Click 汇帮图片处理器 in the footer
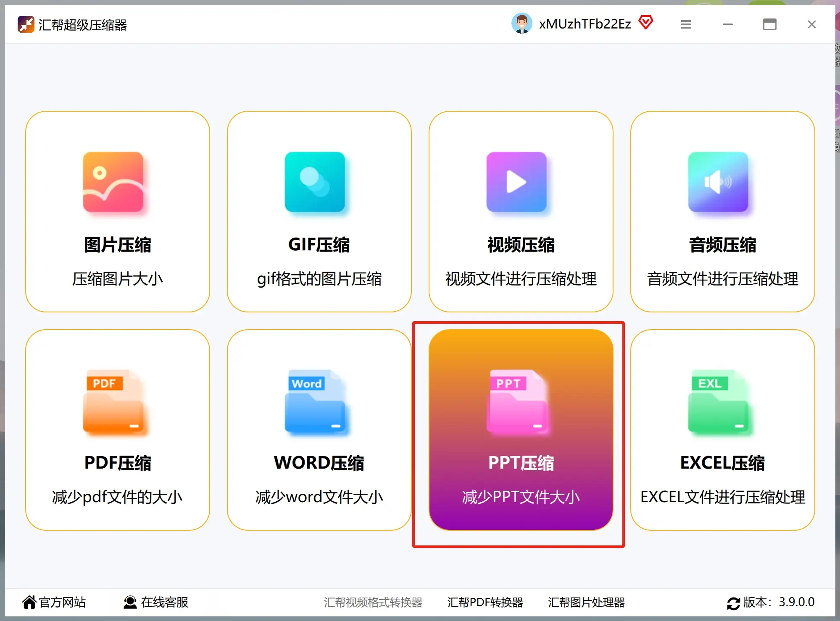The width and height of the screenshot is (840, 621). (586, 602)
